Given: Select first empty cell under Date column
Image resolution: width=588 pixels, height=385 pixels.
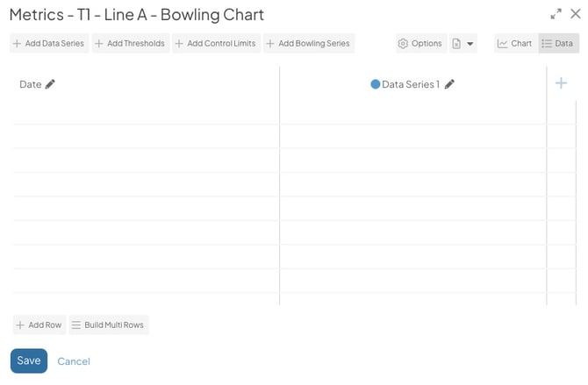Looking at the screenshot, I should 147,112.
